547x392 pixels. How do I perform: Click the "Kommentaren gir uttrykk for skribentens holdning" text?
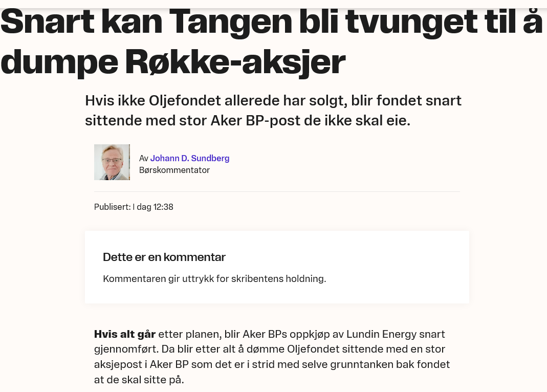(214, 279)
